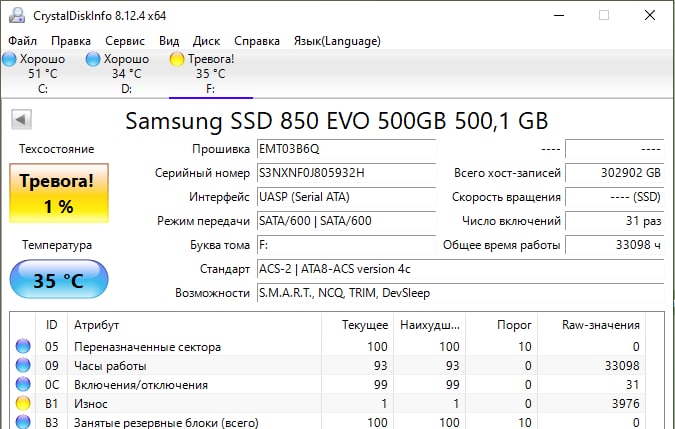Open the Правка menu
675x429 pixels.
point(71,41)
